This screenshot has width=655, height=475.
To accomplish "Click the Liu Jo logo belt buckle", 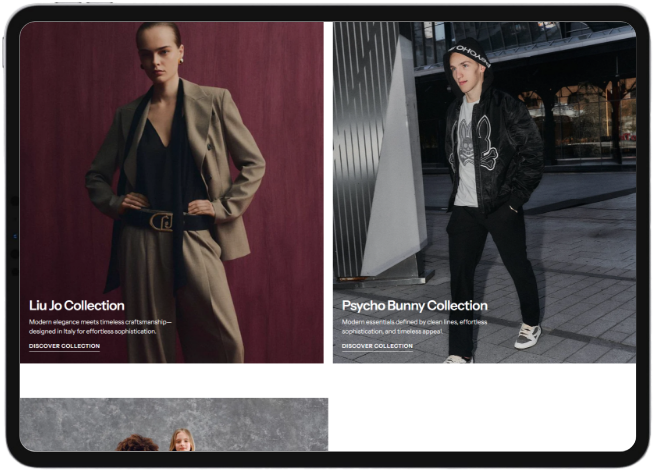I will tap(161, 221).
